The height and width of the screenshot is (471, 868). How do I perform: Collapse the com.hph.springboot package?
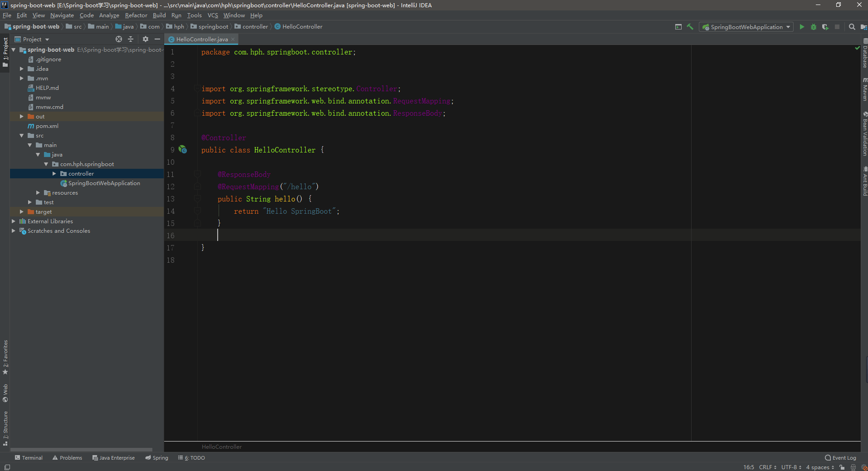(46, 164)
